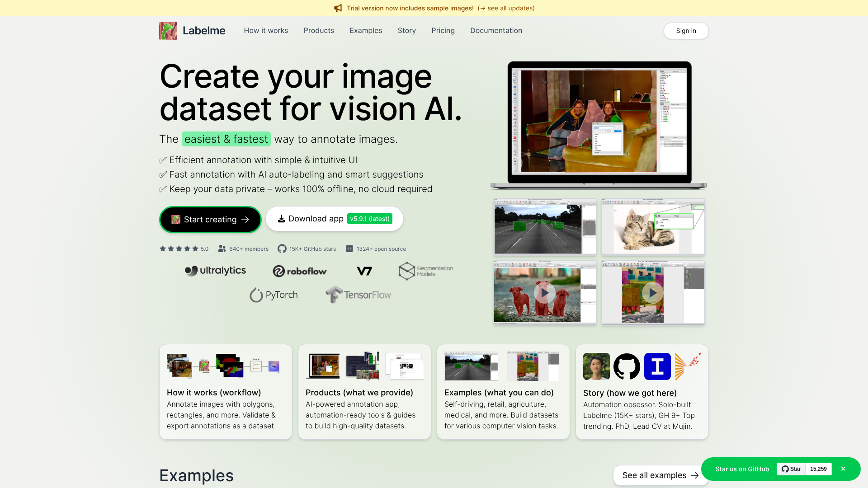The height and width of the screenshot is (488, 868).
Task: Play the dogs segmentation demo video
Action: (x=544, y=292)
